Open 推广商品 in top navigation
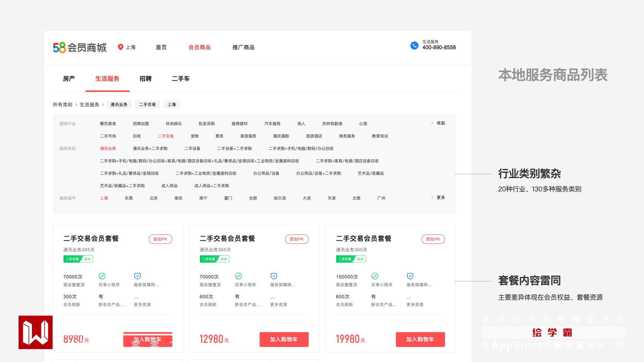 243,47
